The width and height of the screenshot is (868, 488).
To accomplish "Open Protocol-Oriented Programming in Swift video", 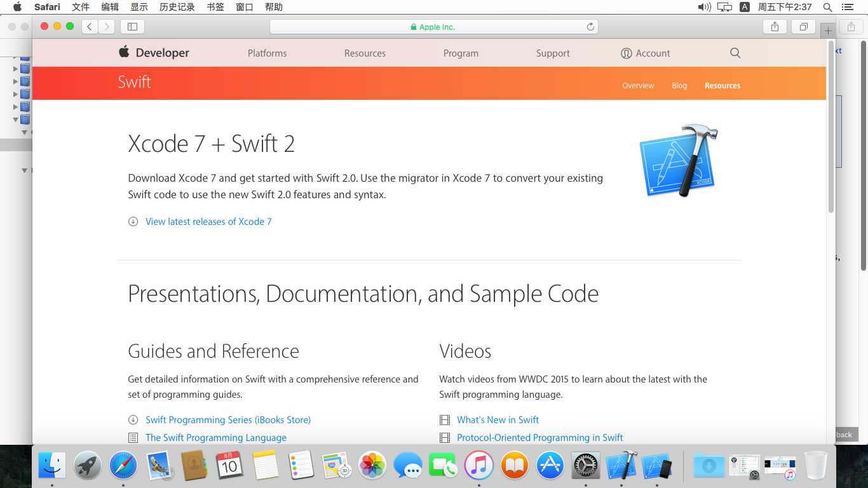I will coord(540,438).
